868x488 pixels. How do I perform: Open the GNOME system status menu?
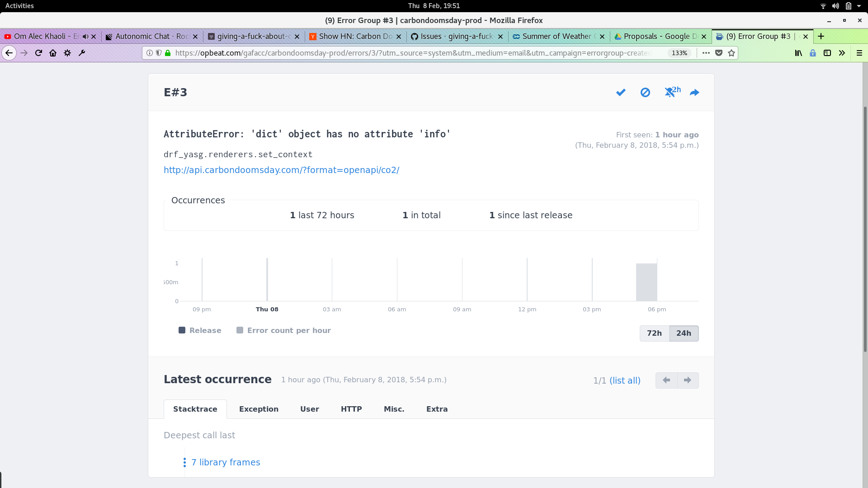(x=848, y=6)
